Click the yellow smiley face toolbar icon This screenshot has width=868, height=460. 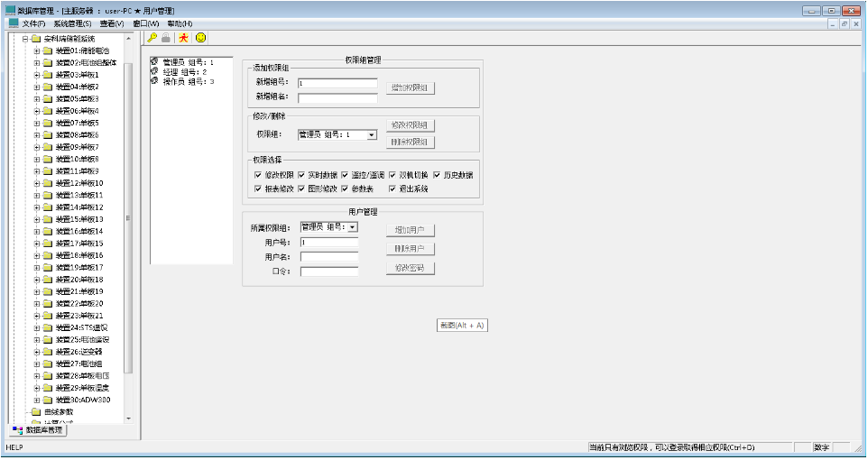[x=201, y=38]
